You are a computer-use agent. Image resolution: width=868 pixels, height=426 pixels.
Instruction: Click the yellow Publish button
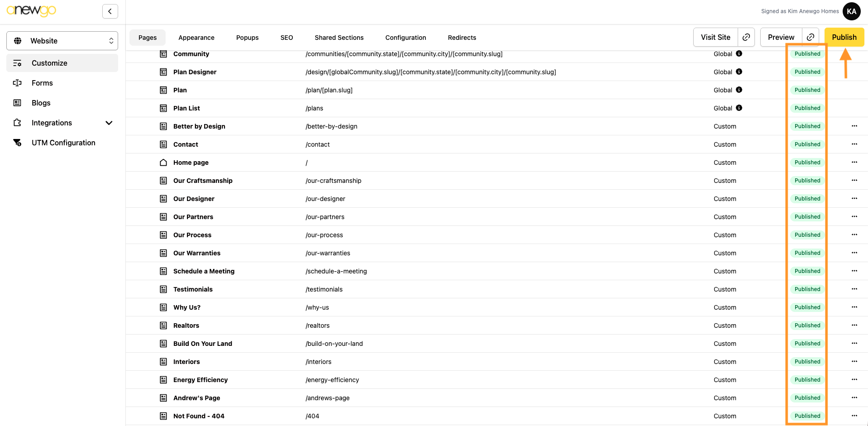[844, 37]
